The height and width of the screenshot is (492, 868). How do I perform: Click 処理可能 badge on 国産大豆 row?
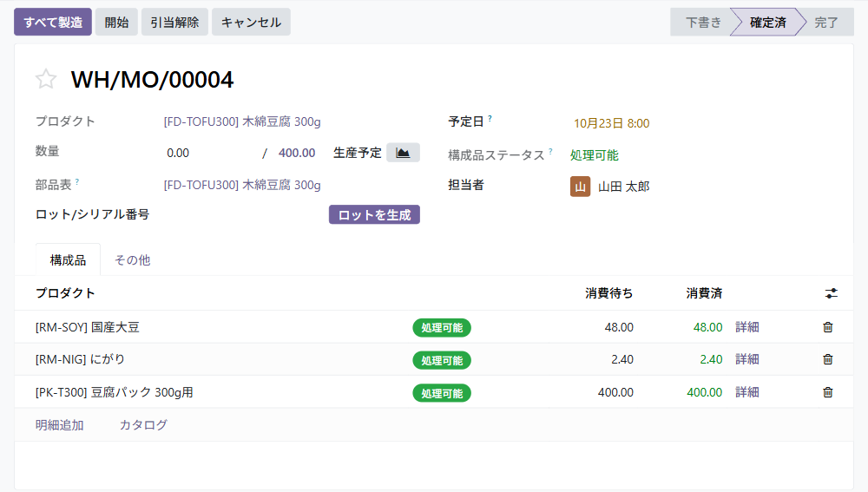pyautogui.click(x=442, y=328)
